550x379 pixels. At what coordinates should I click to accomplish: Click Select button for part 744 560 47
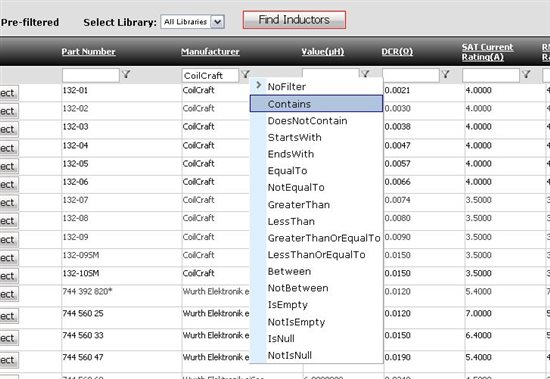tap(9, 360)
